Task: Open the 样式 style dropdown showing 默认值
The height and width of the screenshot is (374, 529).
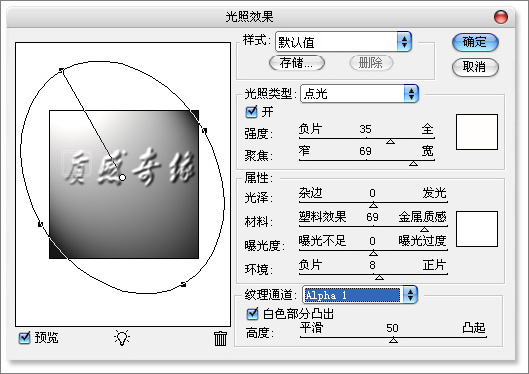Action: (343, 42)
